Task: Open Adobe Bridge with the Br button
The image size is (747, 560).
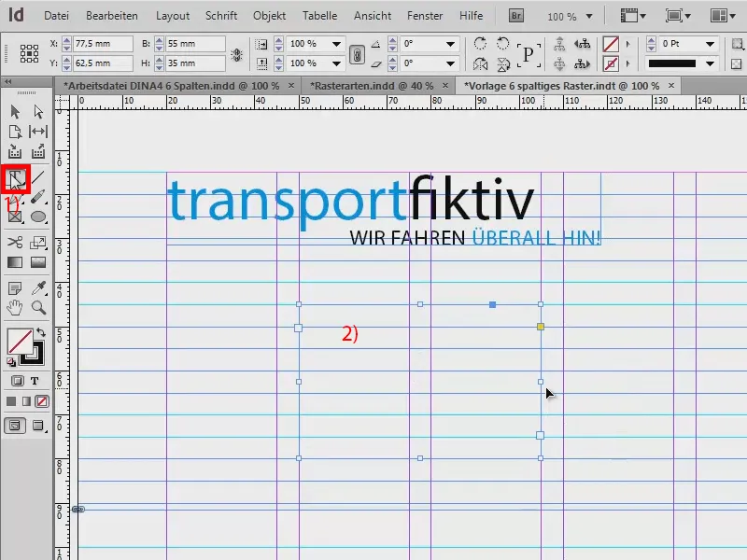Action: click(514, 15)
